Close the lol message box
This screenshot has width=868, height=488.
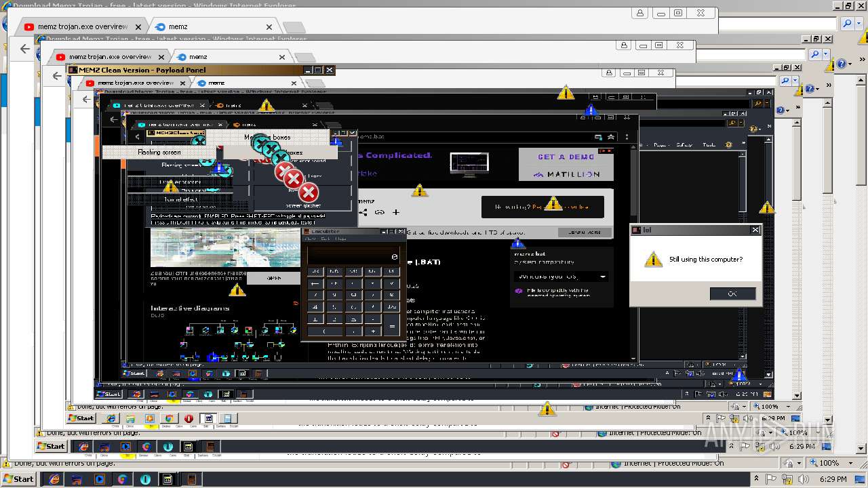[755, 230]
